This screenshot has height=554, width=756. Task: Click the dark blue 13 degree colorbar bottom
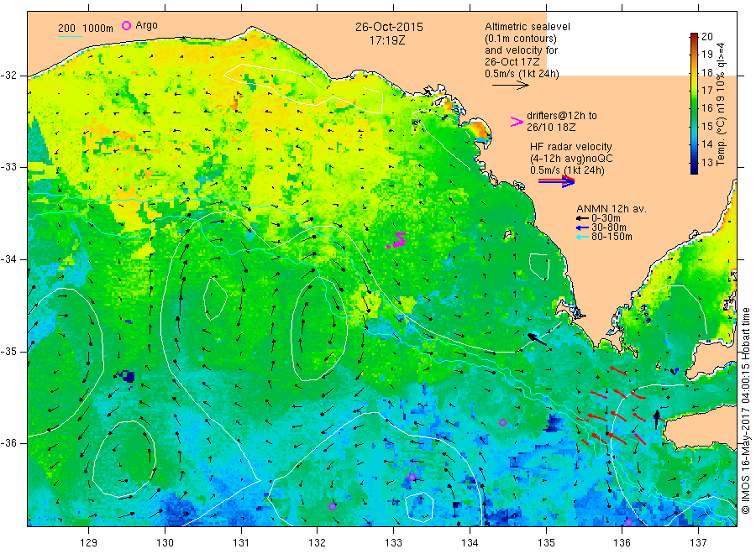tap(694, 167)
